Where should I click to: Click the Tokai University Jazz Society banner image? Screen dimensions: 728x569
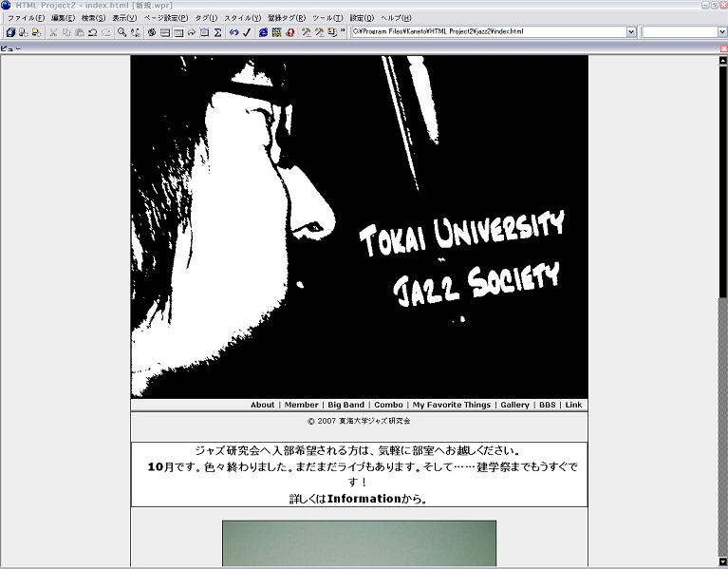(360, 227)
